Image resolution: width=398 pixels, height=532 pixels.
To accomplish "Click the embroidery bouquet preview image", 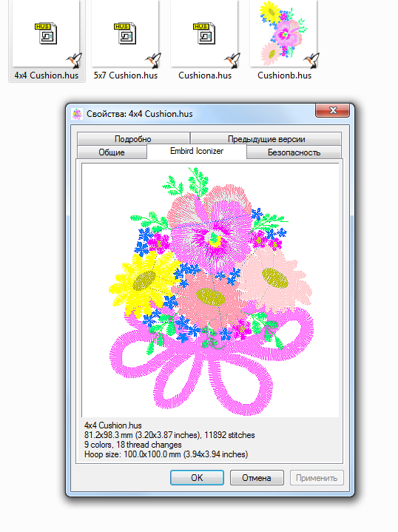I will 210,291.
